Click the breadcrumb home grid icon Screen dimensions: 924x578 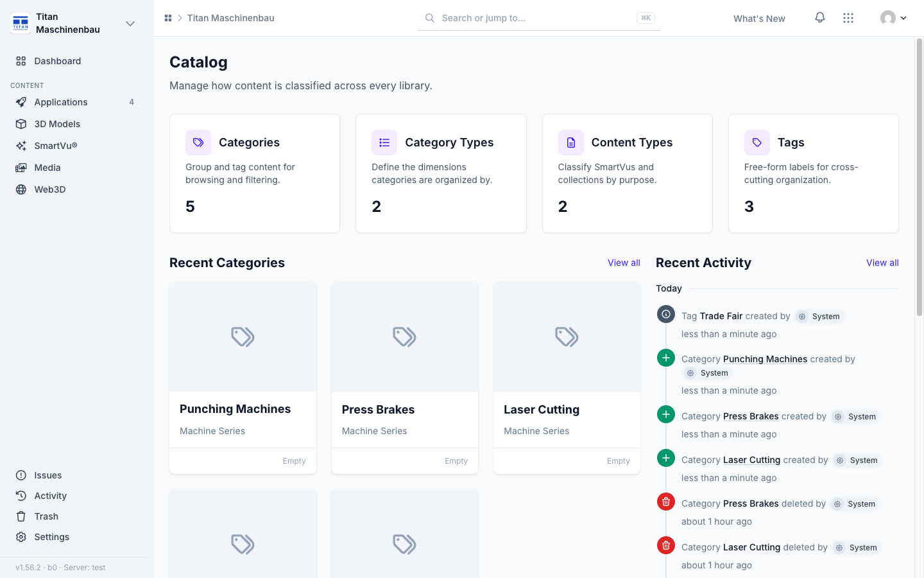tap(168, 18)
